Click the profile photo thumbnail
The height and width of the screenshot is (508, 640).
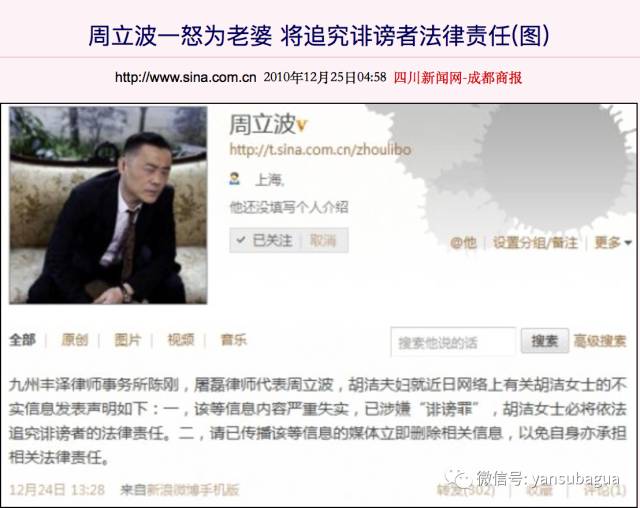[108, 205]
